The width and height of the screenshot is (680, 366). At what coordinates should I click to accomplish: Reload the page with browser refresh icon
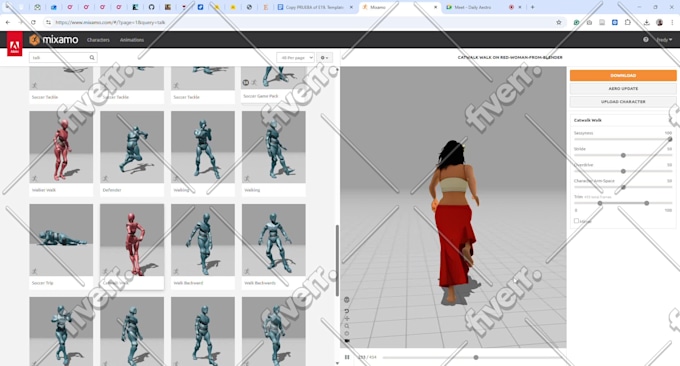click(x=33, y=22)
